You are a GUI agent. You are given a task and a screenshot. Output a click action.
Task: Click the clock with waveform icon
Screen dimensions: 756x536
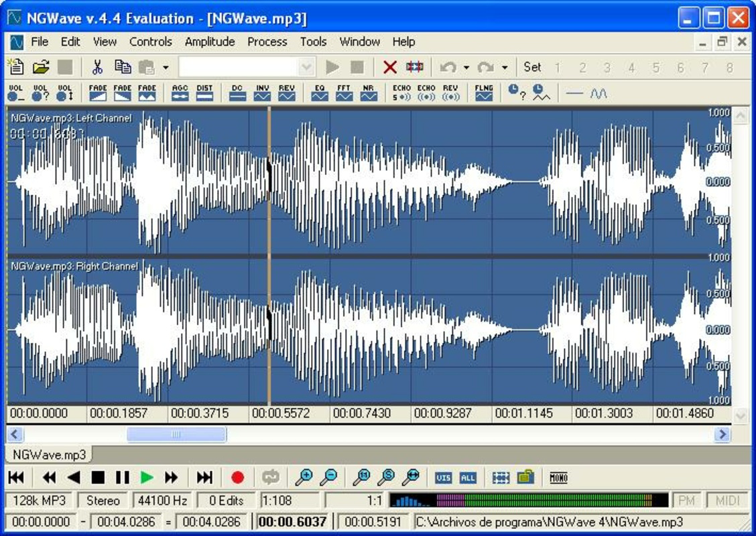[541, 92]
